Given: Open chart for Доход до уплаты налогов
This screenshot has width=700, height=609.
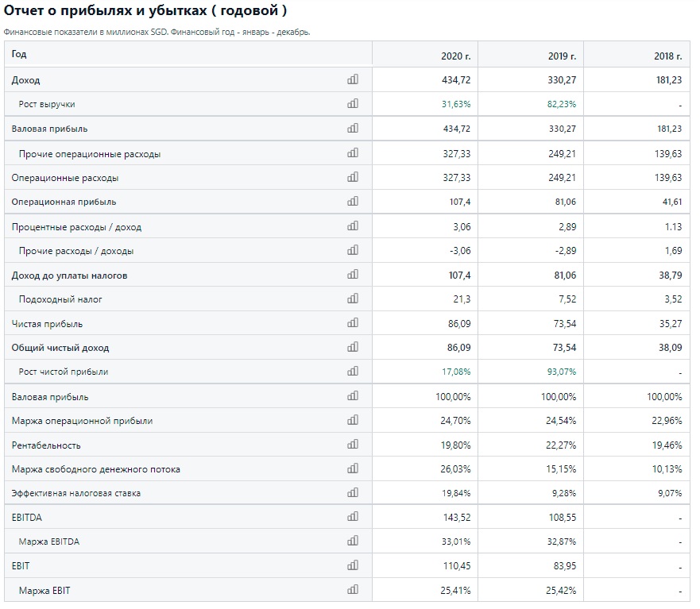Looking at the screenshot, I should [353, 275].
